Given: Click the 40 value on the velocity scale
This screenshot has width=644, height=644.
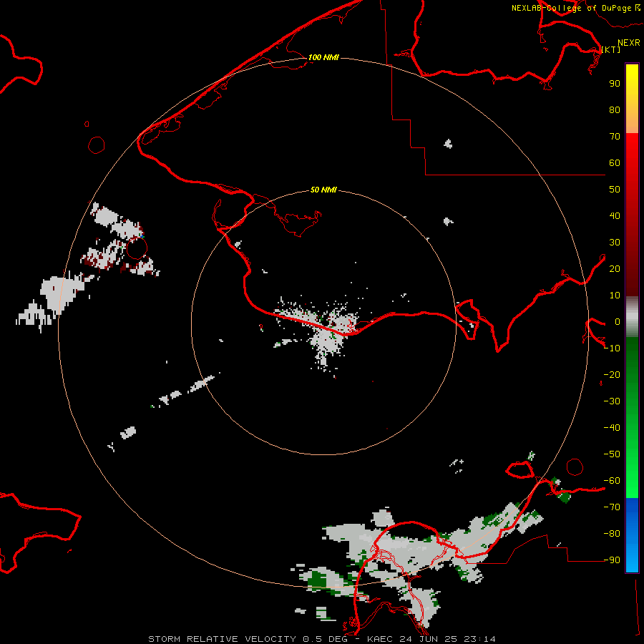Looking at the screenshot, I should pyautogui.click(x=615, y=216).
